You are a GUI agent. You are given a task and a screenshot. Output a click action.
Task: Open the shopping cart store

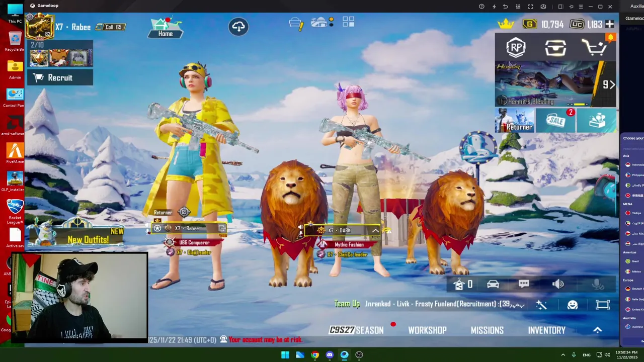click(595, 48)
